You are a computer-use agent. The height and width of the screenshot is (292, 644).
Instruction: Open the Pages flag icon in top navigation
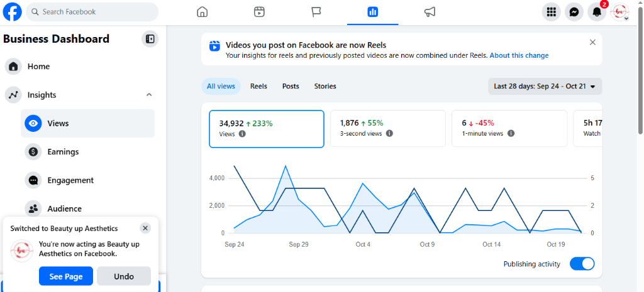pyautogui.click(x=316, y=12)
